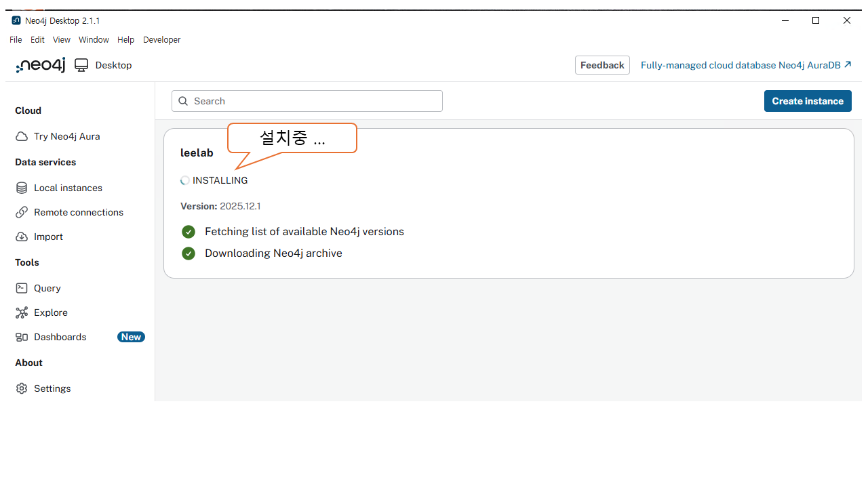Screen dimensions: 868x488
Task: Open the Neo4j AuraDB cloud database link
Action: click(745, 65)
